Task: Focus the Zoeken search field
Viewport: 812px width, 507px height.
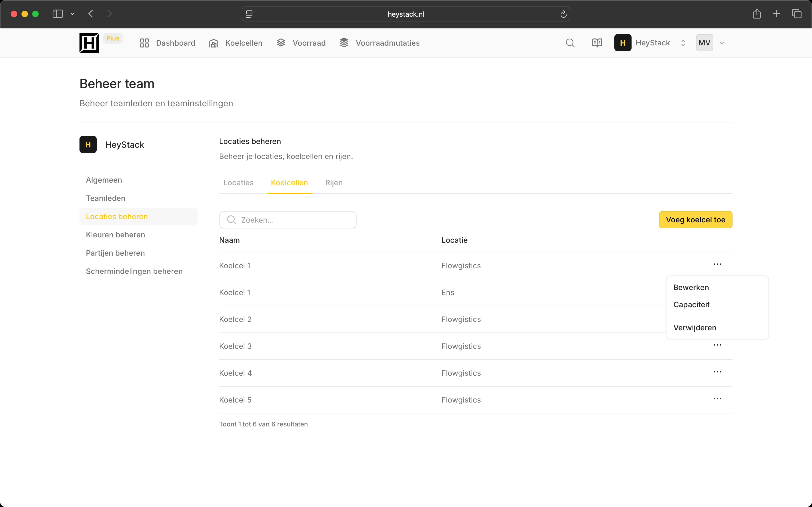Action: pos(288,220)
